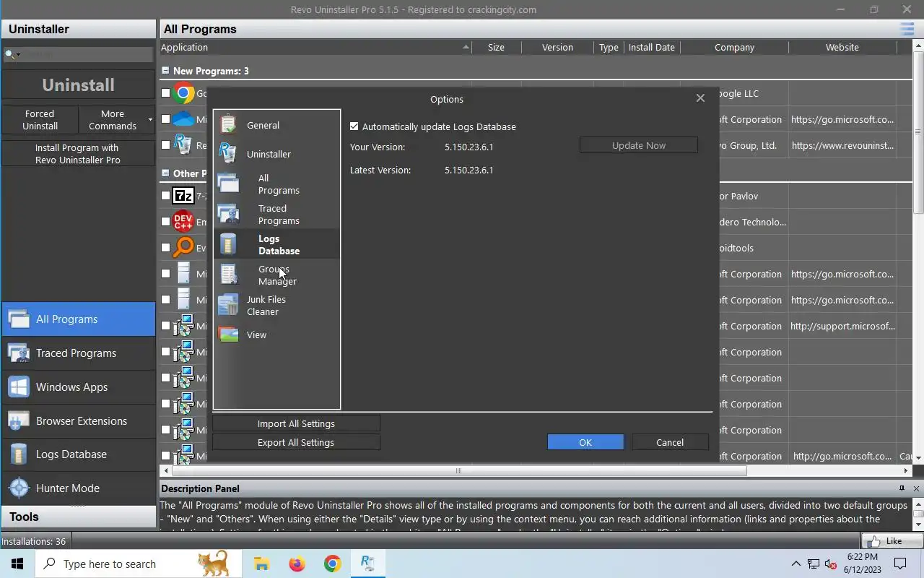Click Install Program with Revo Uninstaller Pro
The image size is (924, 578).
click(x=78, y=153)
